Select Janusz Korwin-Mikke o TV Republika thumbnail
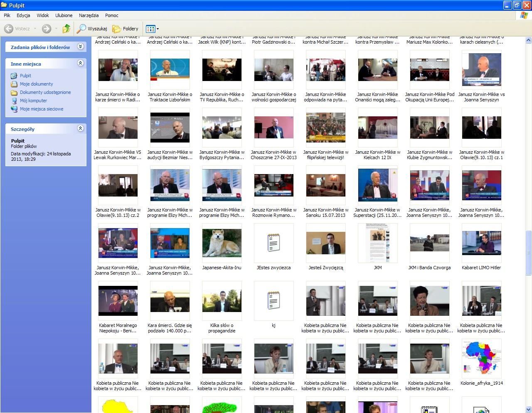532x413 pixels. [x=222, y=70]
